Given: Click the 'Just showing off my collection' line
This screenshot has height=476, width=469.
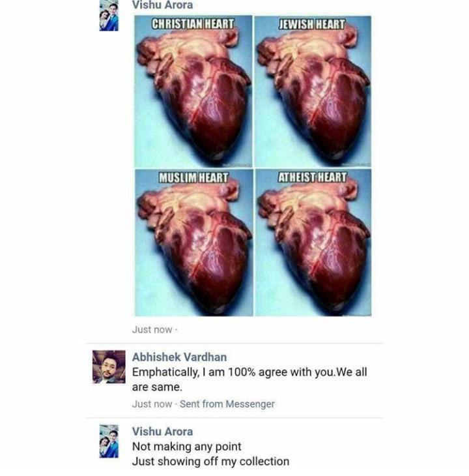Looking at the screenshot, I should pos(210,462).
